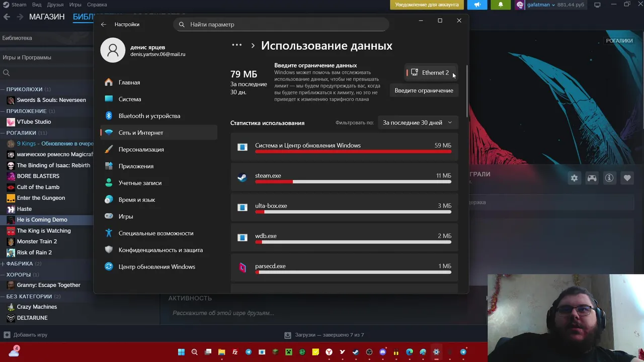
Task: Open File Explorer from the taskbar
Action: coord(221,352)
